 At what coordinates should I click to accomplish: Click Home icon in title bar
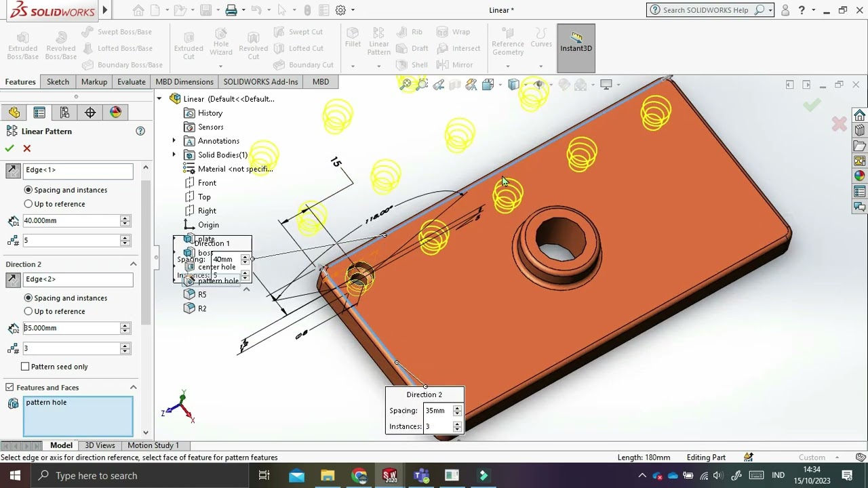(x=138, y=10)
